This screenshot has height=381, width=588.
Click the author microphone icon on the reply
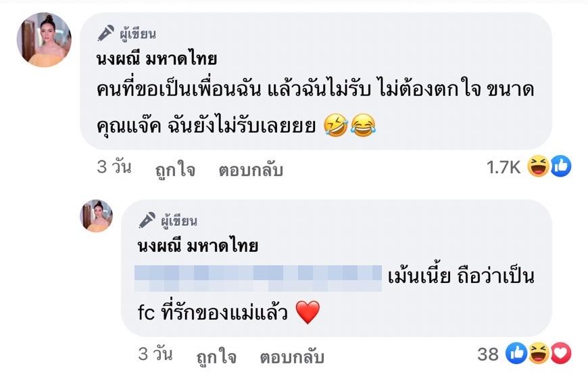(x=147, y=221)
